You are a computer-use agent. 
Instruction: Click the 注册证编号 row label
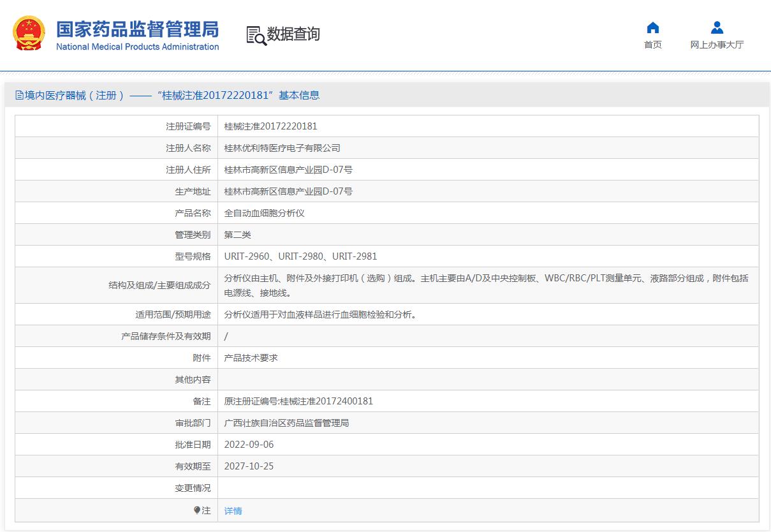tap(188, 126)
